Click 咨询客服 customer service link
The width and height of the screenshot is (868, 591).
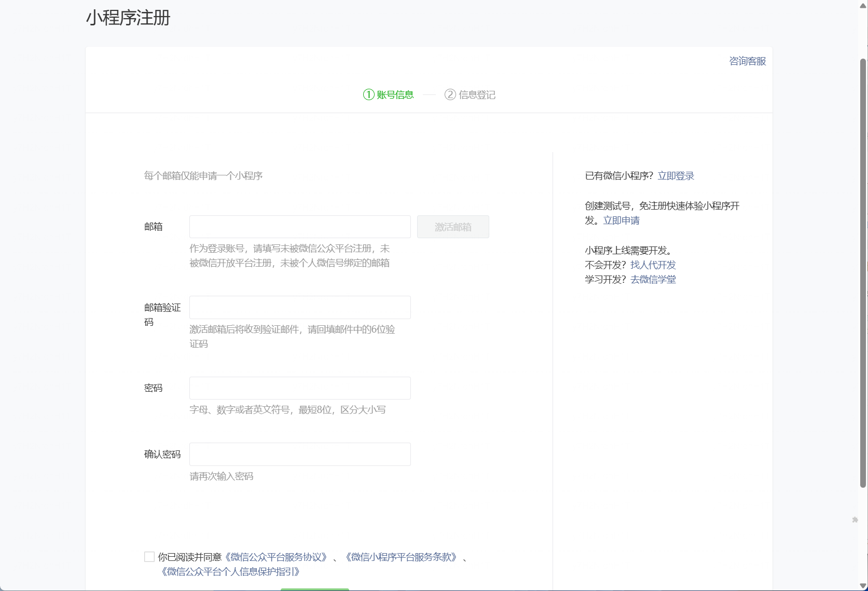pyautogui.click(x=748, y=61)
